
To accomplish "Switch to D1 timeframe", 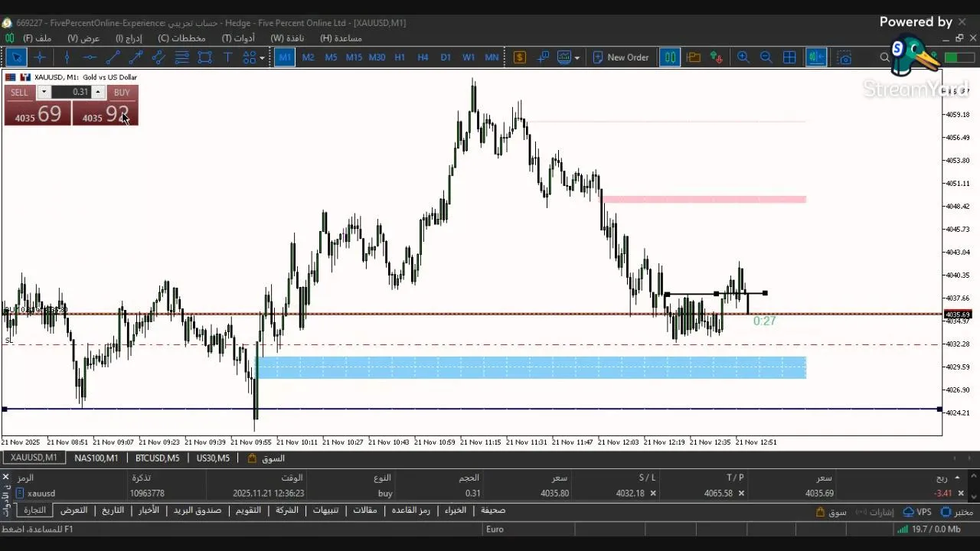I will click(446, 57).
